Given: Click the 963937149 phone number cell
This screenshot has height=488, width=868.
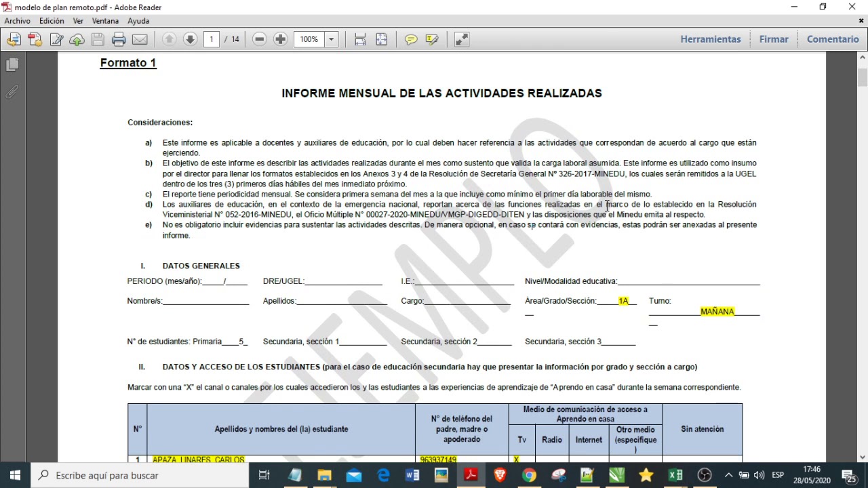Looking at the screenshot, I should click(438, 460).
